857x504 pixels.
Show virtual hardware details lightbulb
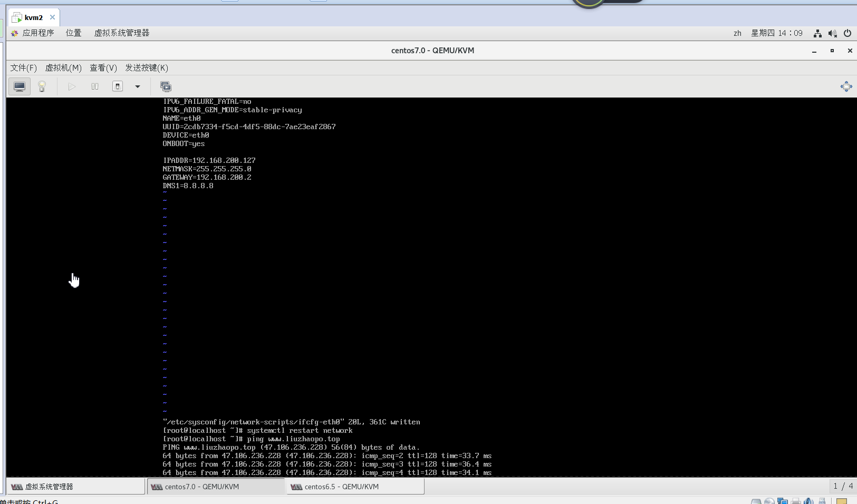tap(42, 86)
